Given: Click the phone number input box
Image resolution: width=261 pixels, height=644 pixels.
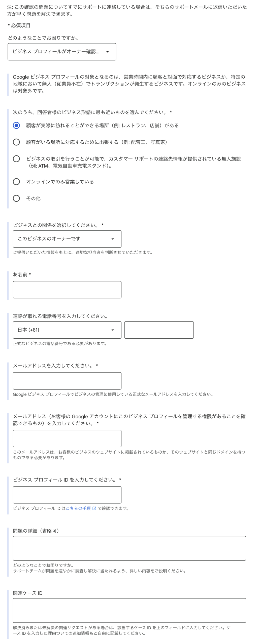Looking at the screenshot, I should pyautogui.click(x=159, y=330).
